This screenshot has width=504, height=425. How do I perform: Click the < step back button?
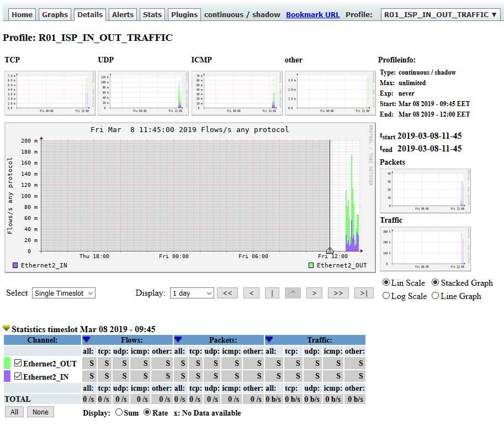point(251,293)
